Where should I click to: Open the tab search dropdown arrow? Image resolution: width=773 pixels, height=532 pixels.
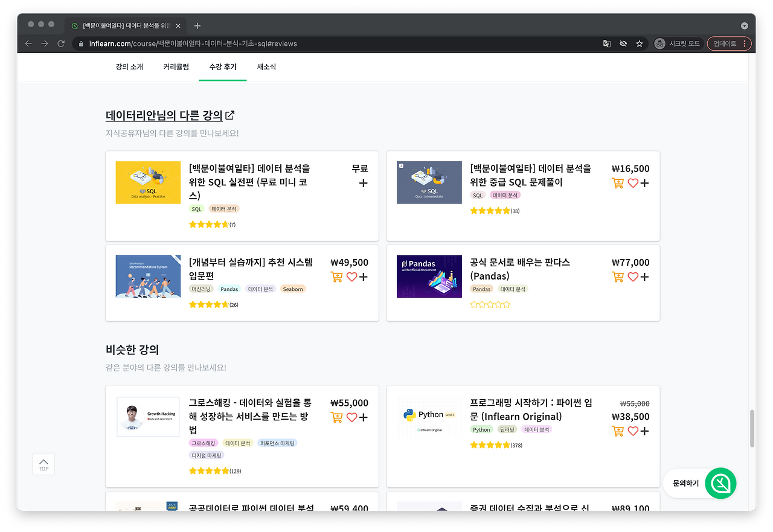pos(745,26)
